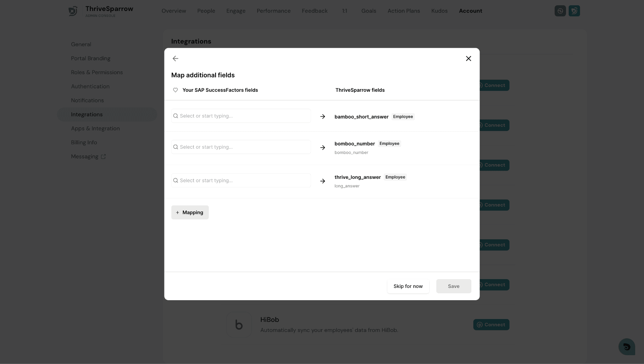
Task: Go to the People tab
Action: click(206, 11)
